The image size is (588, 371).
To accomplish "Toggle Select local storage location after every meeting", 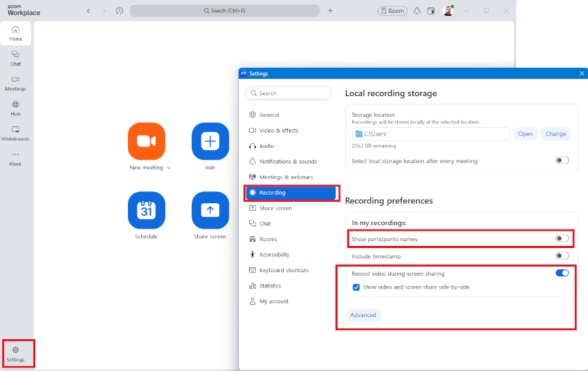I will (x=562, y=160).
